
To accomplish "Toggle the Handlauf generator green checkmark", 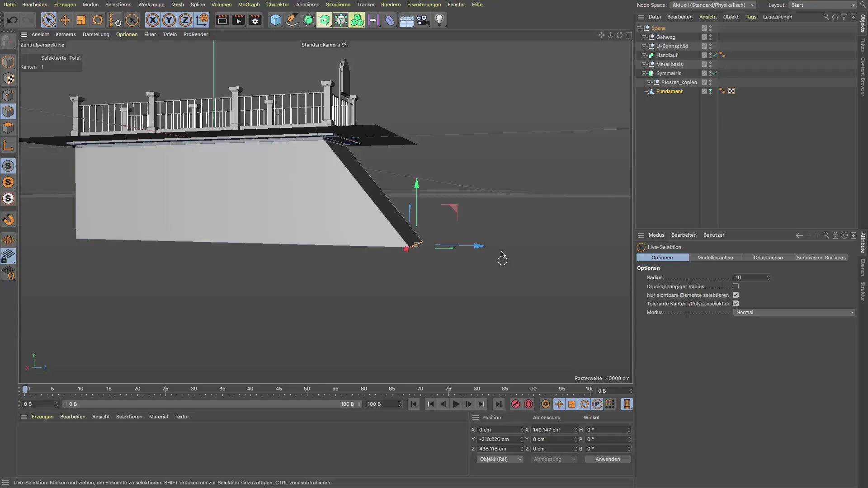I will click(x=715, y=55).
